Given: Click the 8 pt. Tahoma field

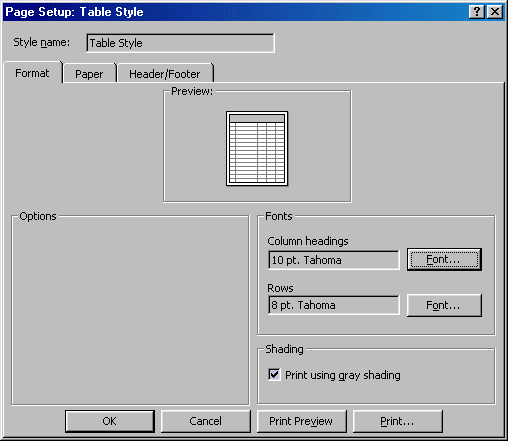Looking at the screenshot, I should coord(334,305).
